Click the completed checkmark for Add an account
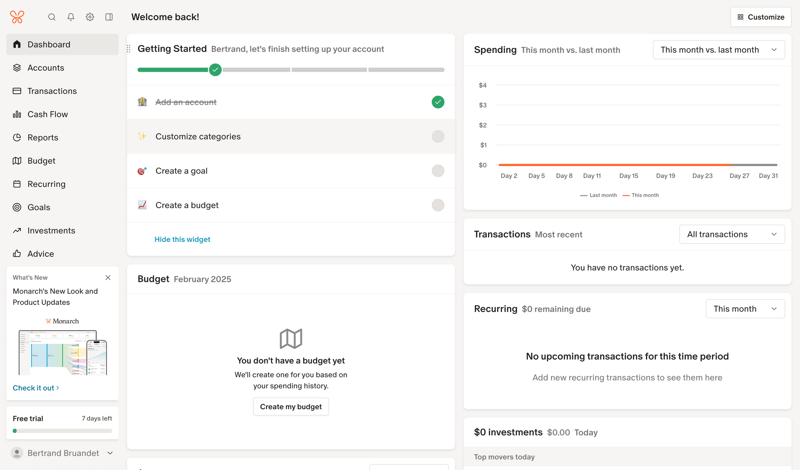The height and width of the screenshot is (470, 800). [438, 102]
